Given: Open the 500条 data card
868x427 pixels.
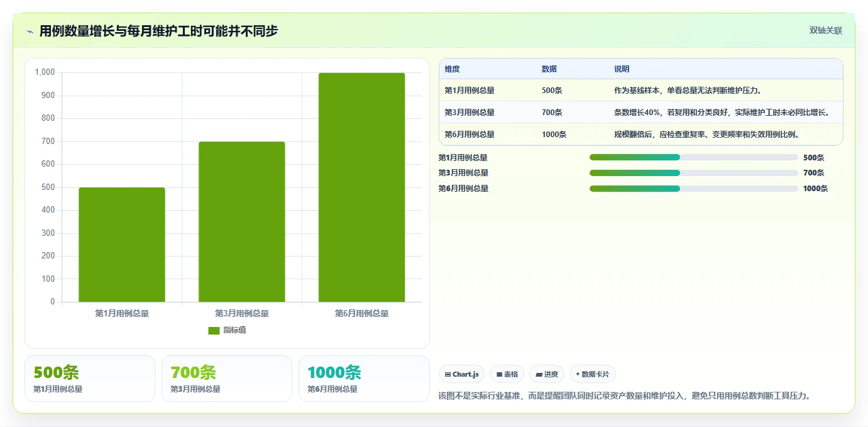Looking at the screenshot, I should tap(90, 379).
